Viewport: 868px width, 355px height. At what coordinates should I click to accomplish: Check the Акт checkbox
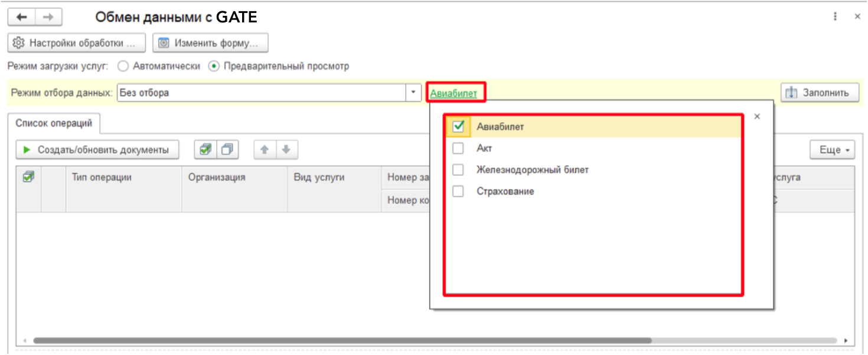pos(458,148)
